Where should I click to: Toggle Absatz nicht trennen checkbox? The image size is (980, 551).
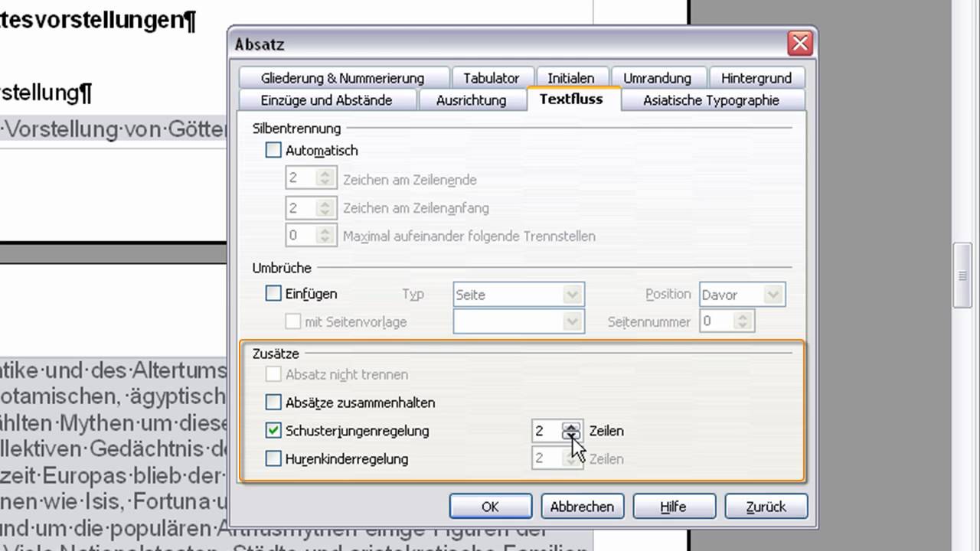pyautogui.click(x=273, y=374)
